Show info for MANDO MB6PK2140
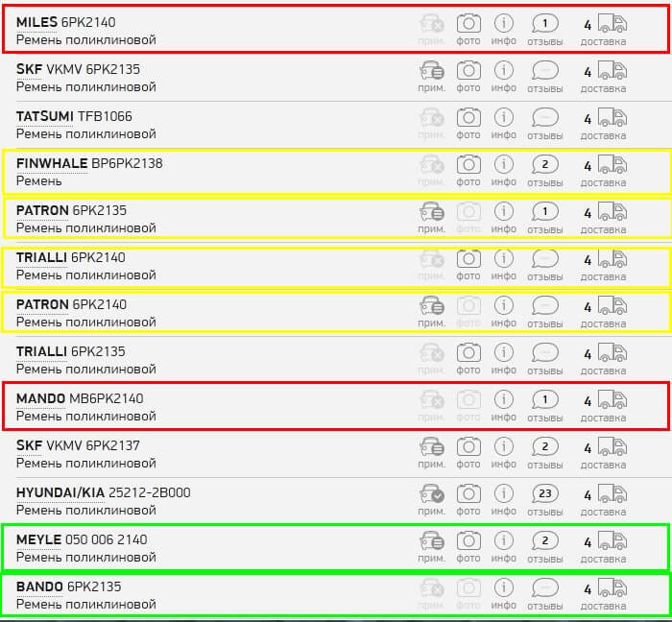The width and height of the screenshot is (672, 622). pyautogui.click(x=504, y=404)
